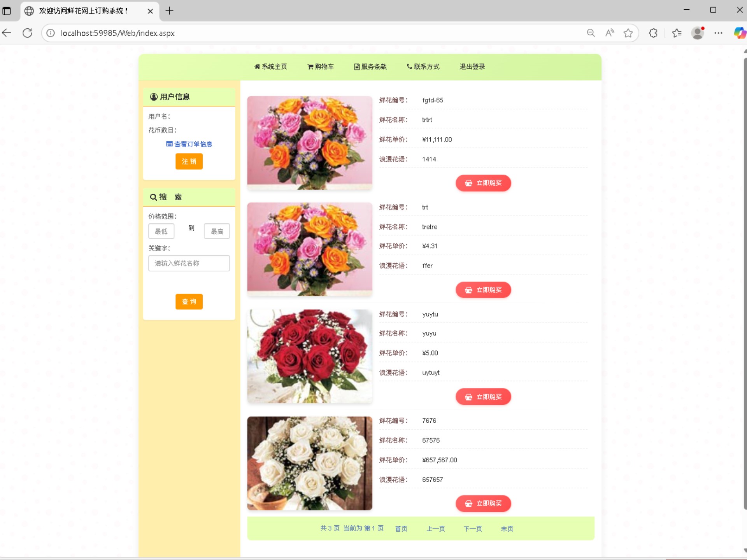Click 立即购买 for flower trtrt priced ¥11,111.00
Screen dimensions: 747x560
pyautogui.click(x=483, y=183)
